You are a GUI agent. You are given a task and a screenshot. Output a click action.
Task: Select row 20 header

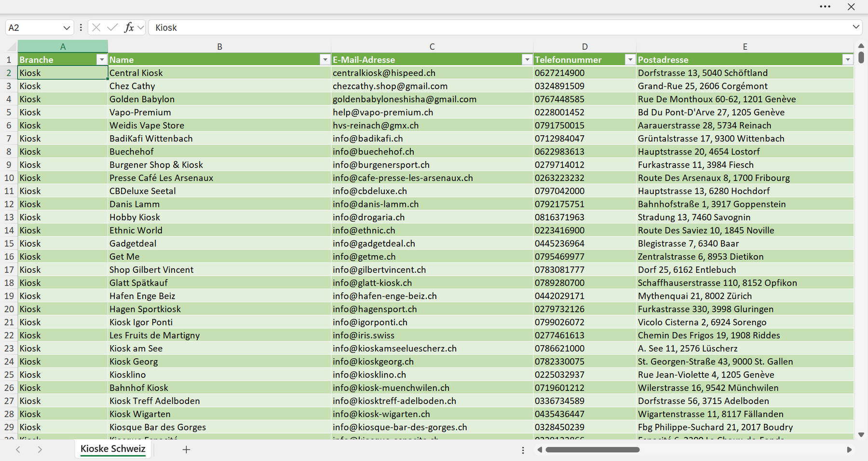[9, 309]
